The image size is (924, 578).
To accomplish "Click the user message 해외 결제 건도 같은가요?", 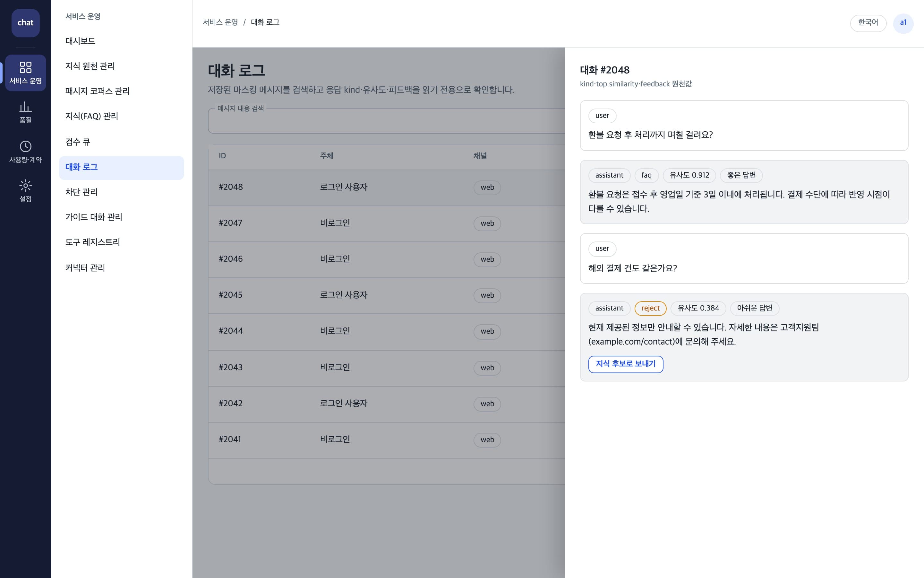I will tap(633, 268).
